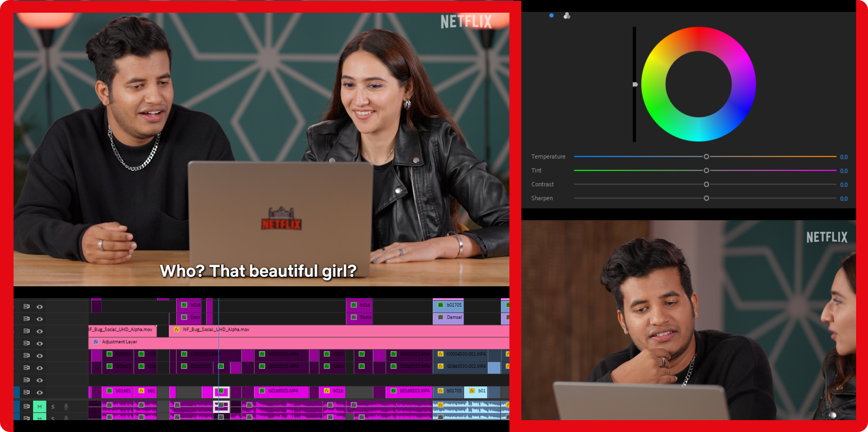Toggle visibility of the Damsel clips track
The height and width of the screenshot is (432, 868).
(x=40, y=319)
